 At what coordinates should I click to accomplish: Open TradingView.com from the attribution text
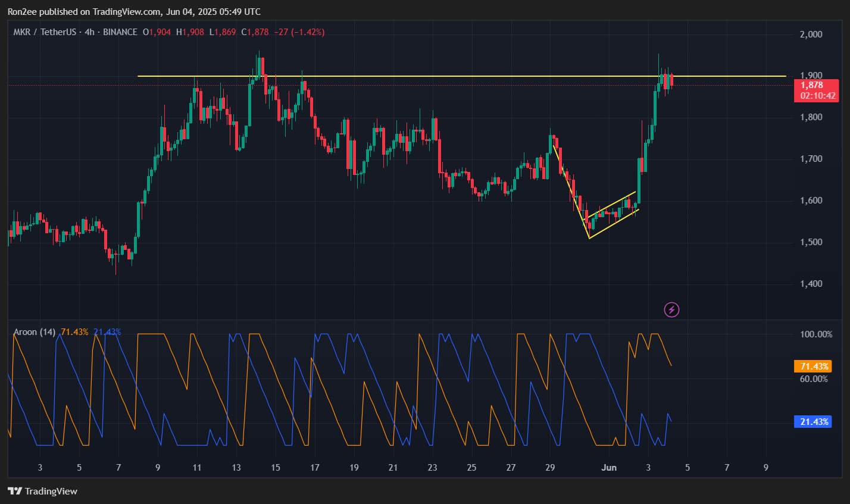tap(126, 11)
